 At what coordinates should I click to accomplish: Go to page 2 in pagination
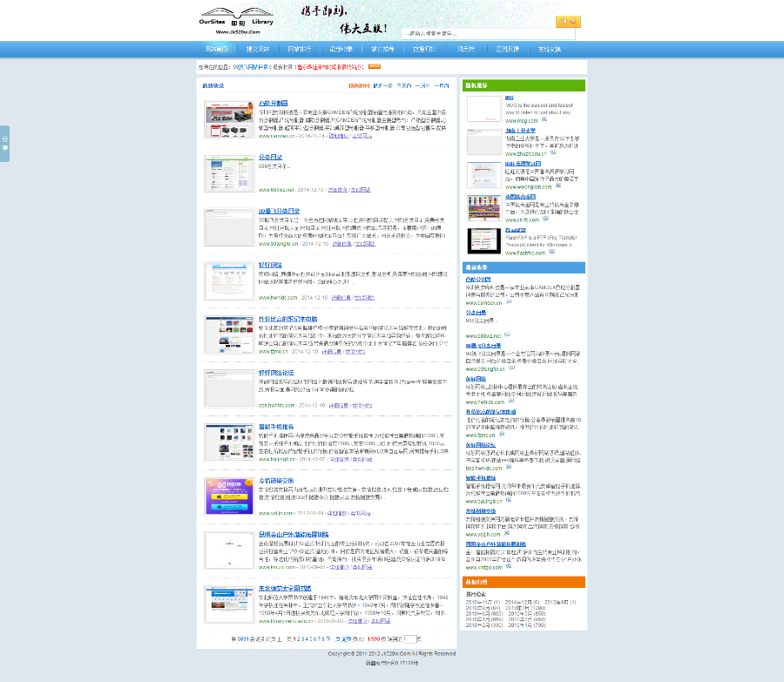coord(299,639)
